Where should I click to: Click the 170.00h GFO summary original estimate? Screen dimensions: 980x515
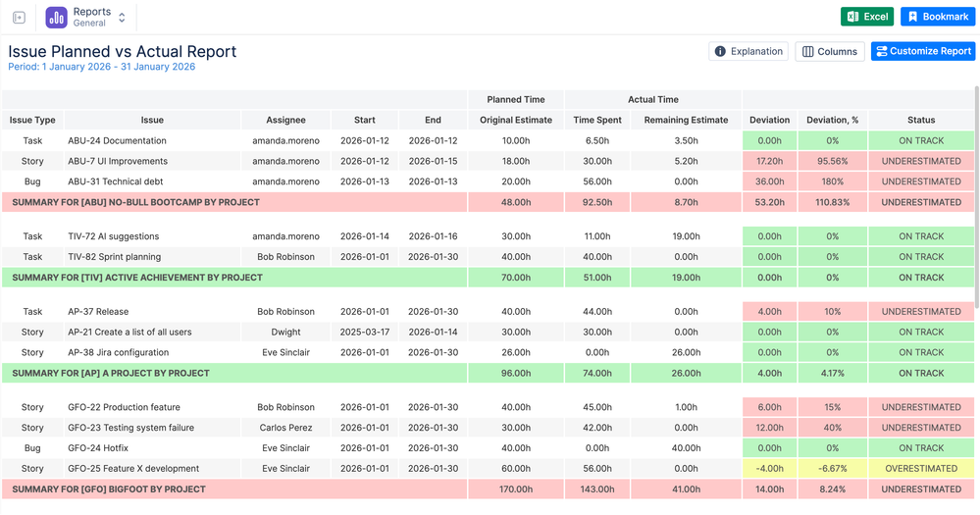516,489
